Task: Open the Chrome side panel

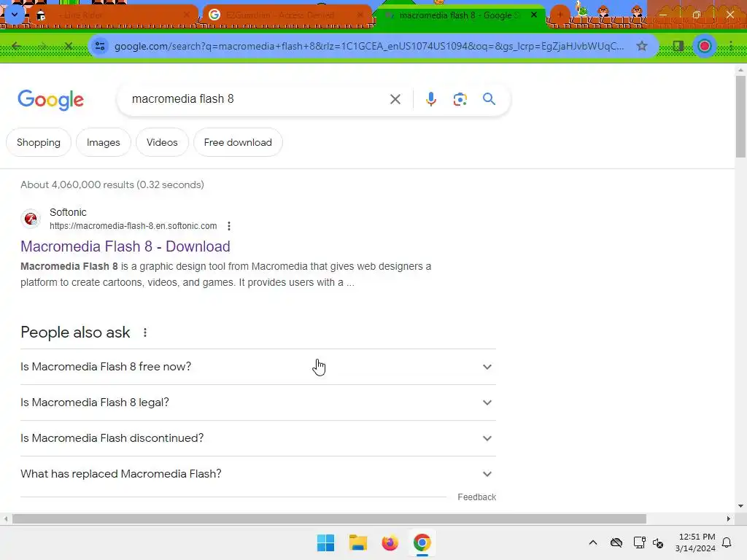Action: tap(678, 46)
